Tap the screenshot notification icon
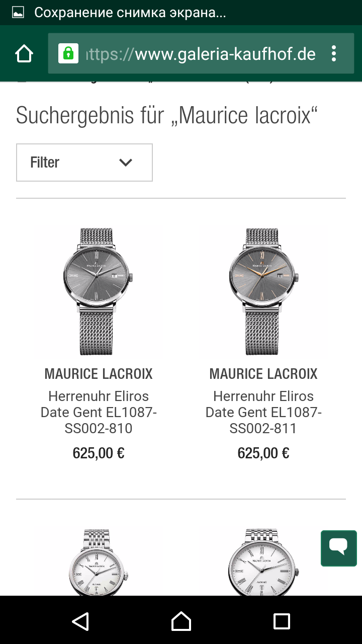 [18, 13]
